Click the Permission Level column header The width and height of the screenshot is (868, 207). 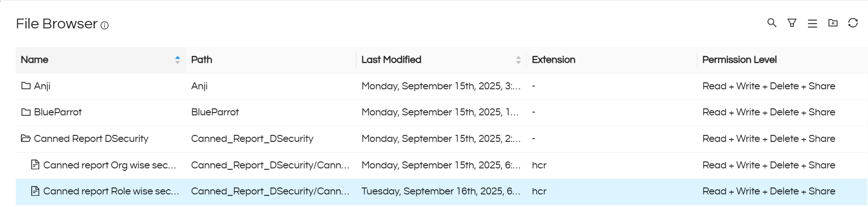(739, 60)
